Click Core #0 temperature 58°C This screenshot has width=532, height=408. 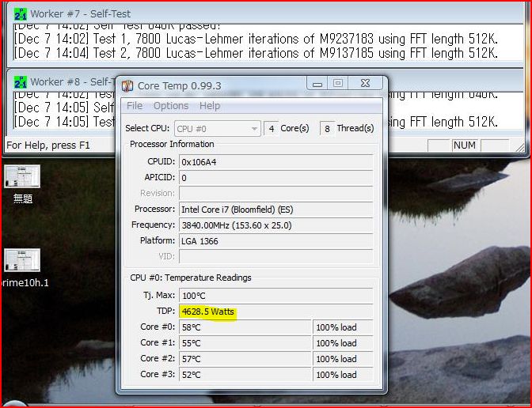click(x=245, y=327)
